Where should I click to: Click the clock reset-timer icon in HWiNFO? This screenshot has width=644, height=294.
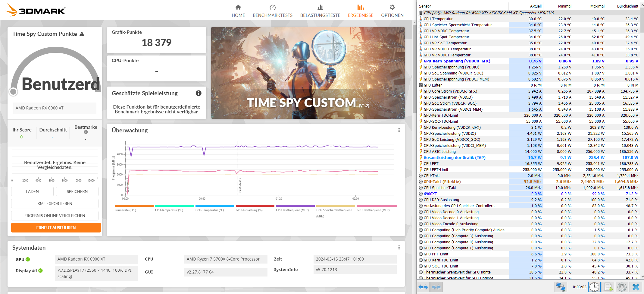point(594,287)
